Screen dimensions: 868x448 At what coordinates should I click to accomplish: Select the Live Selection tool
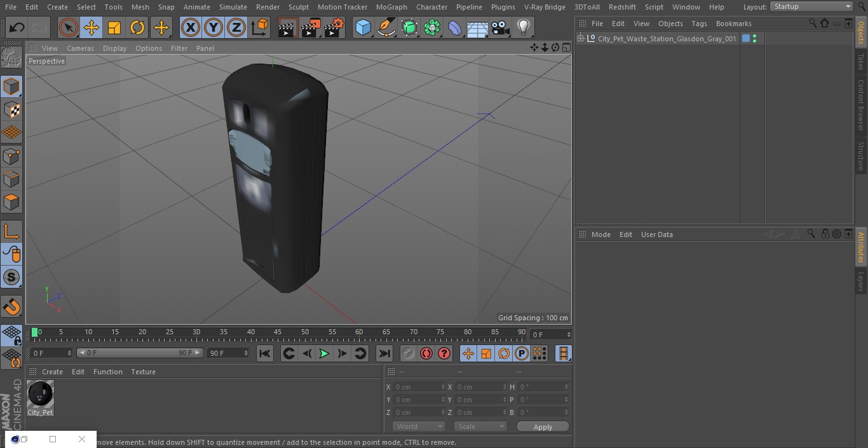(68, 27)
